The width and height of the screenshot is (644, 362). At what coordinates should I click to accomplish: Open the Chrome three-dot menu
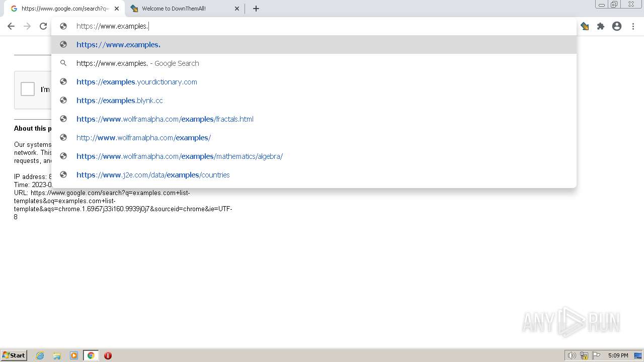633,26
